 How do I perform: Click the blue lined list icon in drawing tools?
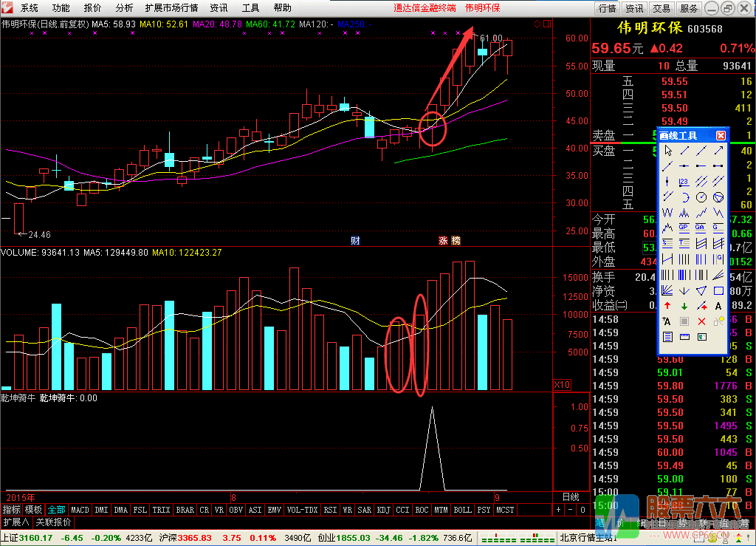(667, 337)
